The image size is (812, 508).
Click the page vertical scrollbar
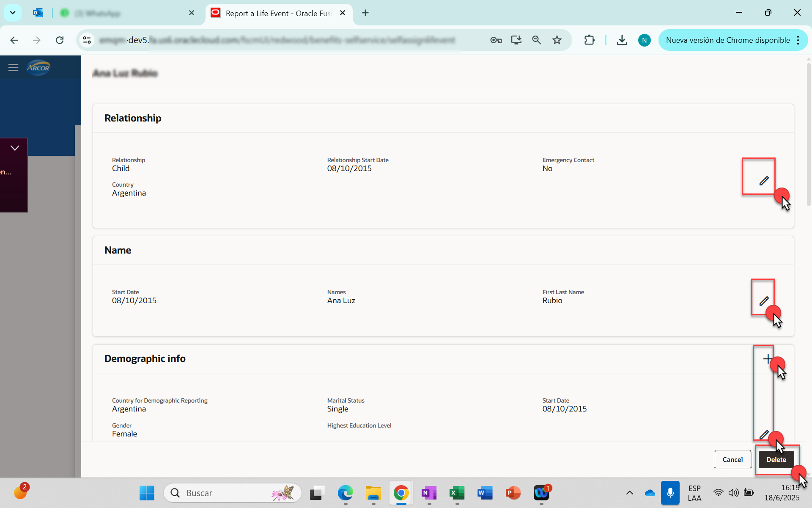click(x=809, y=135)
